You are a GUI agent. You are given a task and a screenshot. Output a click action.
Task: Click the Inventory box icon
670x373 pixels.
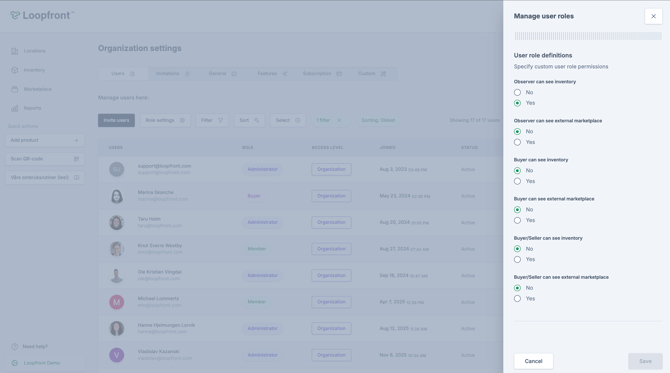tap(15, 70)
